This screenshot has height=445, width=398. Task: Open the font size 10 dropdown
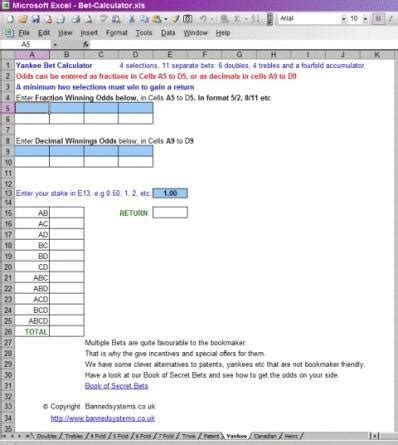pyautogui.click(x=365, y=19)
